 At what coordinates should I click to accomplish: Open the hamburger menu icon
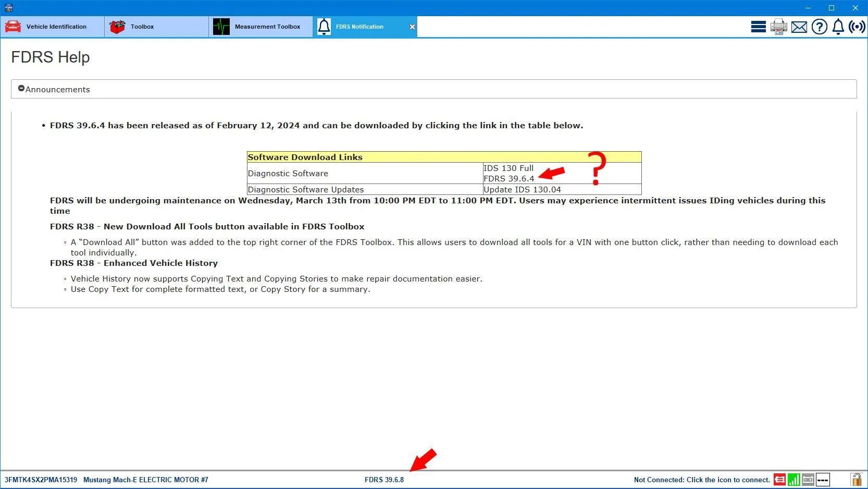[x=758, y=27]
